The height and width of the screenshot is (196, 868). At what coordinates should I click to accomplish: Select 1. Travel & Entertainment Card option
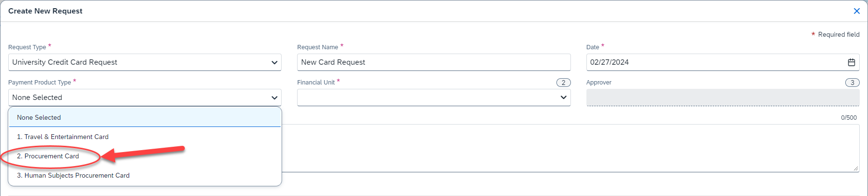62,137
